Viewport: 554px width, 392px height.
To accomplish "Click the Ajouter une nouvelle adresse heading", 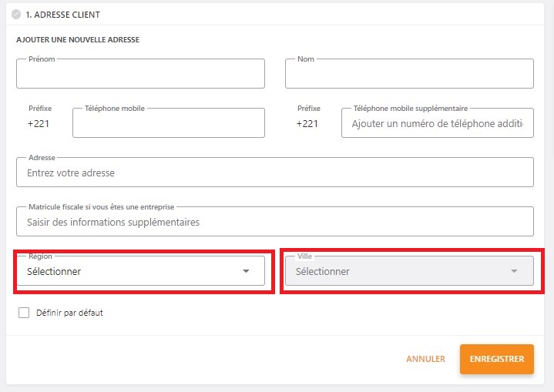I will (78, 39).
